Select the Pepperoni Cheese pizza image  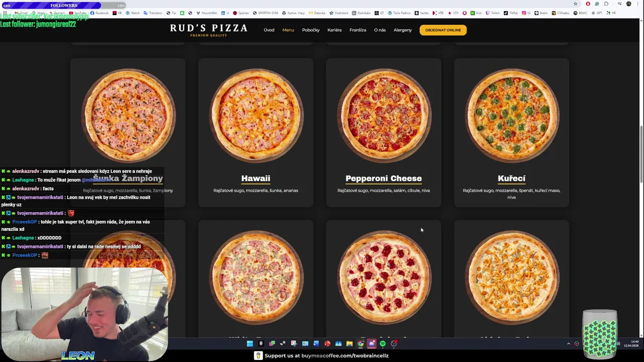coord(383,116)
